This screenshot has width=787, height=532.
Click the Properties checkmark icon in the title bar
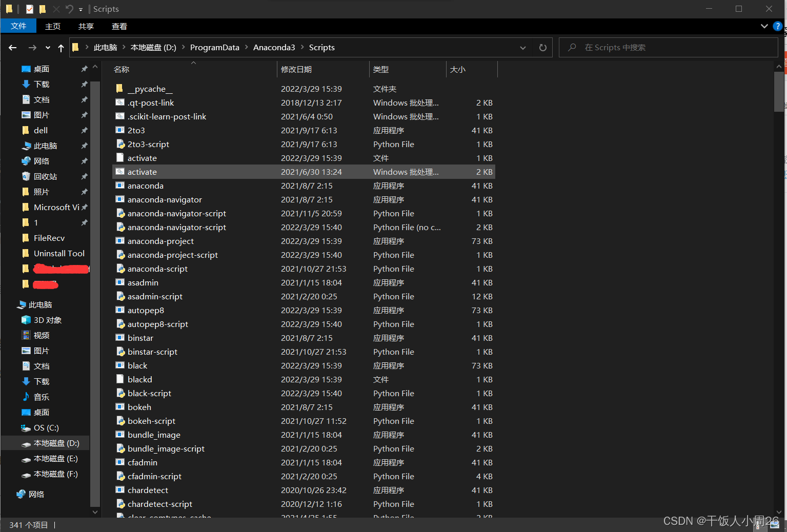30,9
